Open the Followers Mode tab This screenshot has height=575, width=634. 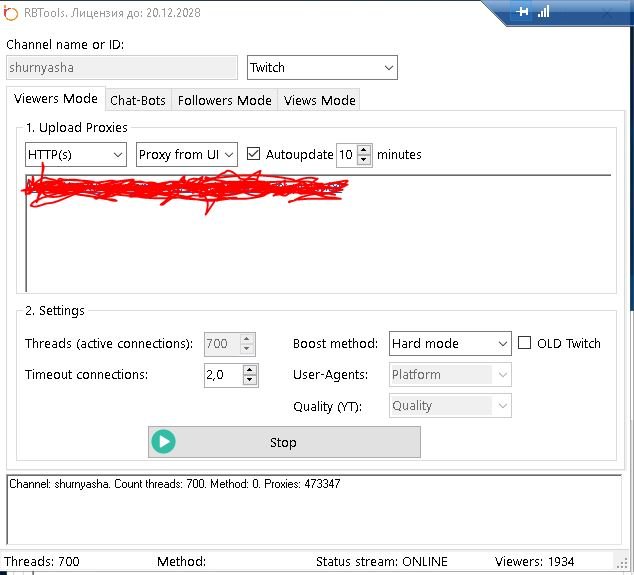pyautogui.click(x=225, y=100)
